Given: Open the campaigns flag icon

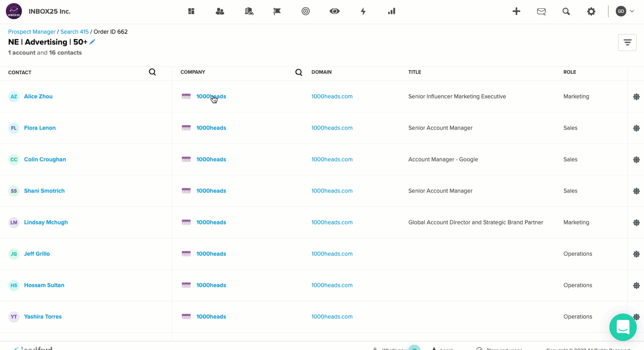Looking at the screenshot, I should tap(277, 11).
